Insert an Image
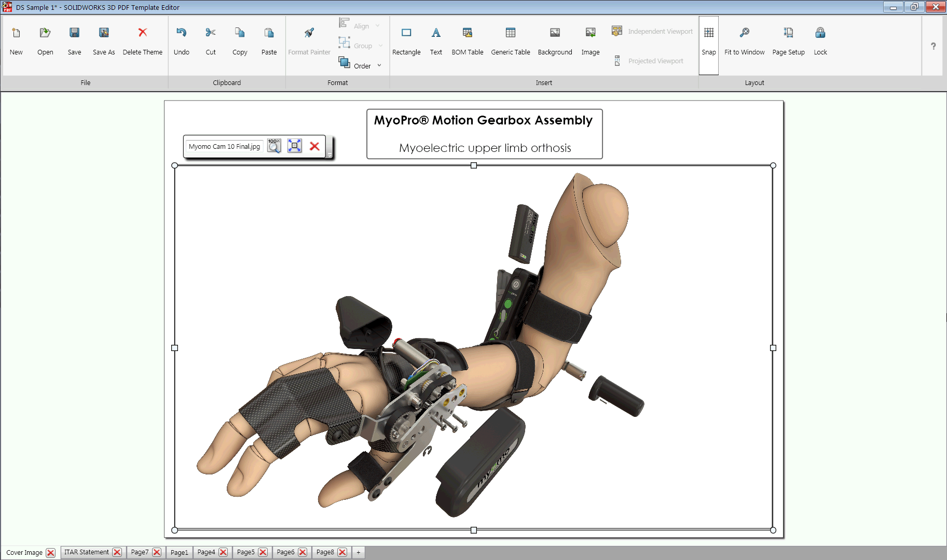Viewport: 947px width, 560px height. [590, 41]
